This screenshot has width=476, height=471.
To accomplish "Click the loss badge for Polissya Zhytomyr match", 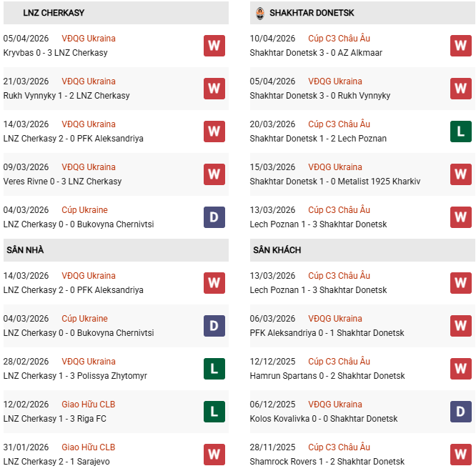I will (214, 369).
